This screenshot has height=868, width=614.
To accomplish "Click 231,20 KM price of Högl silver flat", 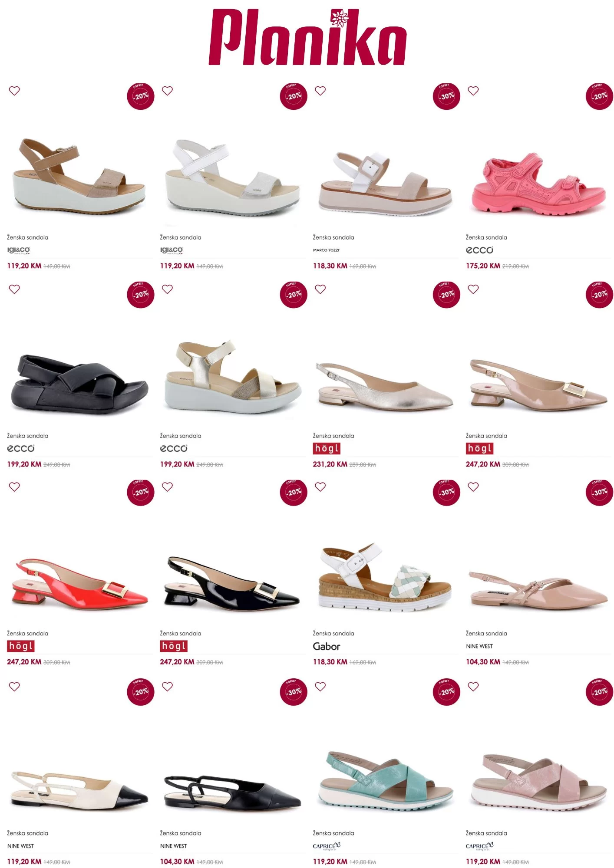I will click(x=330, y=464).
